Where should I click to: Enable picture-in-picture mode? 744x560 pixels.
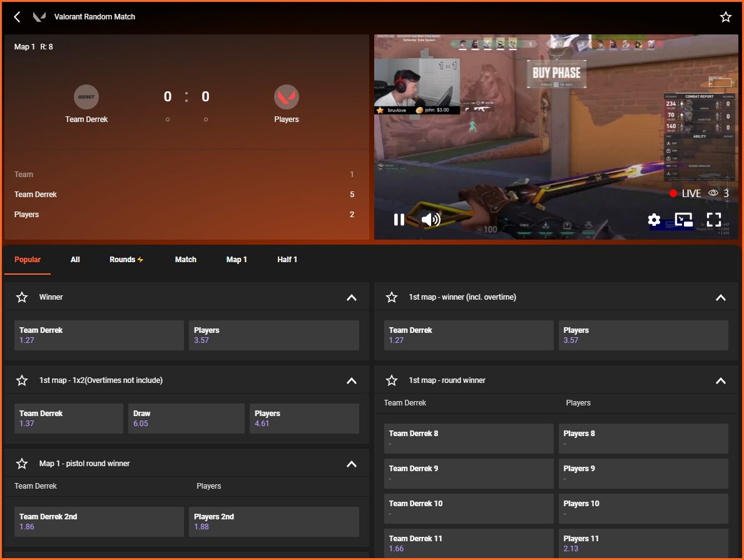(x=684, y=219)
